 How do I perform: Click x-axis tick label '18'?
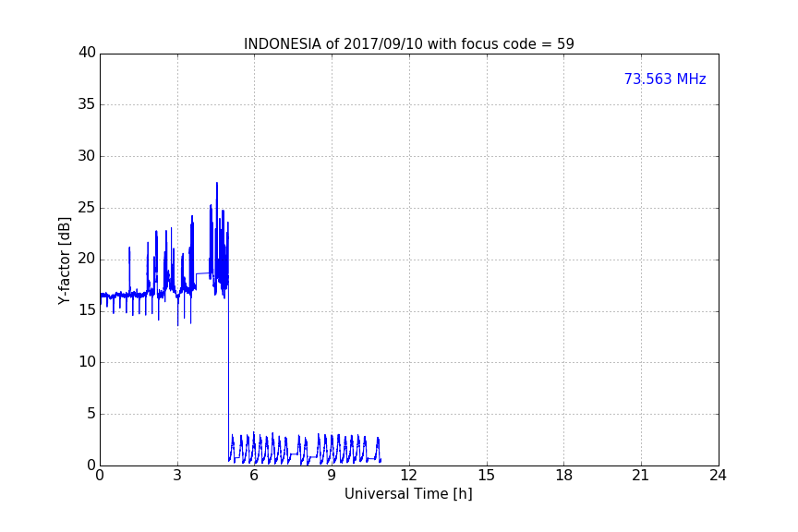pos(564,476)
